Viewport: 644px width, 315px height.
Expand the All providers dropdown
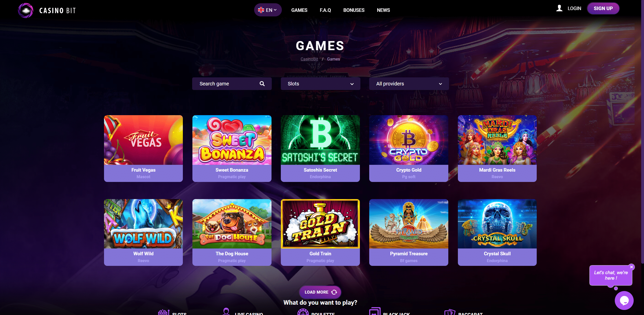(409, 84)
